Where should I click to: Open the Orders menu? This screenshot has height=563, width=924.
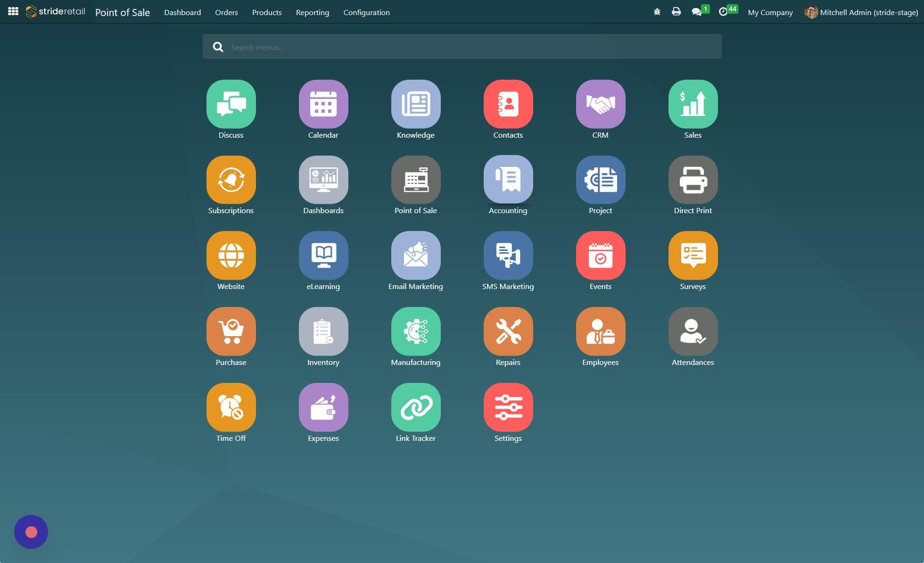pyautogui.click(x=226, y=12)
